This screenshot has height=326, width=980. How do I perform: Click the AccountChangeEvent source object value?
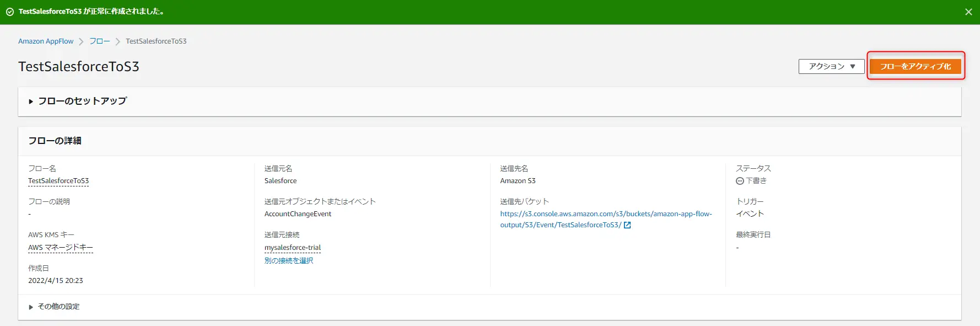(x=298, y=214)
